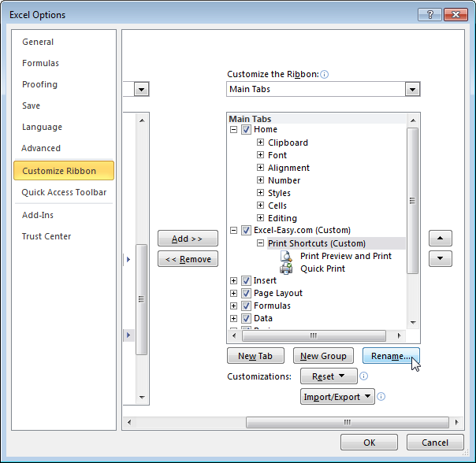Click the Remove button
This screenshot has height=463, width=476.
coord(188,259)
